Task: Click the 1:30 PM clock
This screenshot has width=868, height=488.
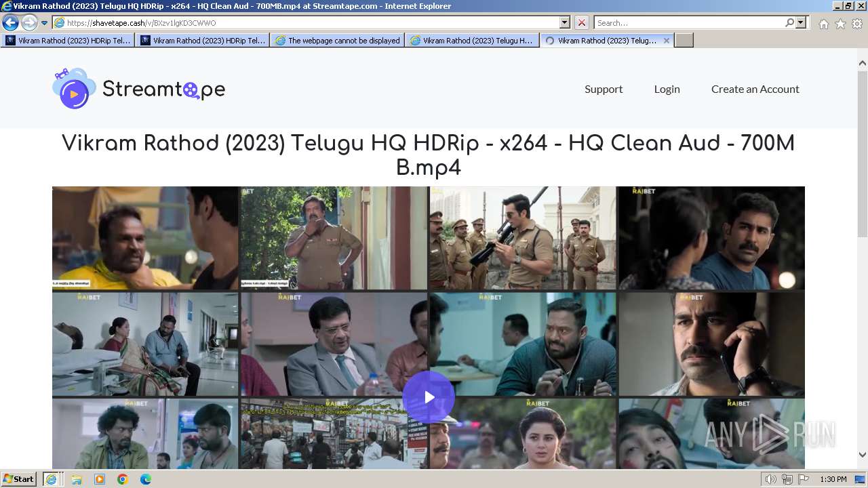Action: tap(833, 479)
